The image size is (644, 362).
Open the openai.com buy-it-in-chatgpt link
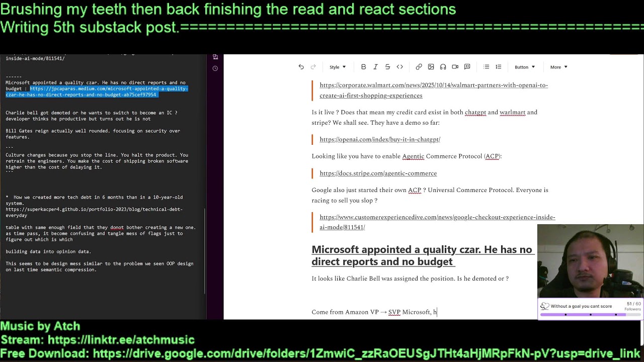[x=380, y=139]
